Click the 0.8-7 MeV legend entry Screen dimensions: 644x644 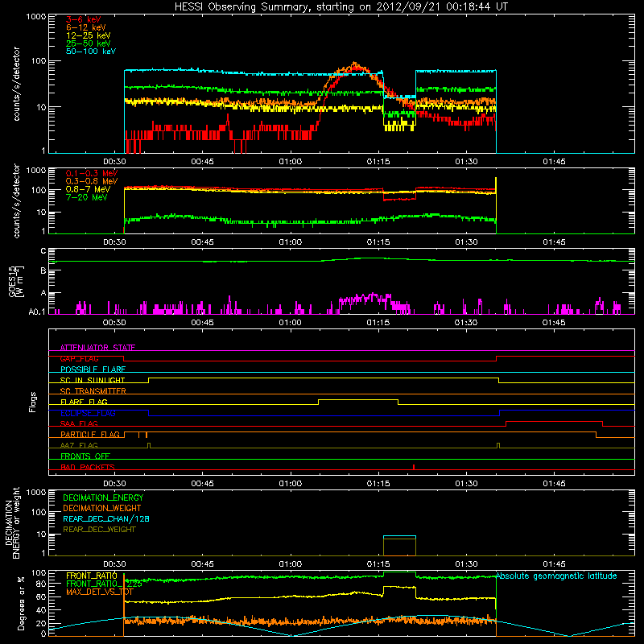(89, 189)
